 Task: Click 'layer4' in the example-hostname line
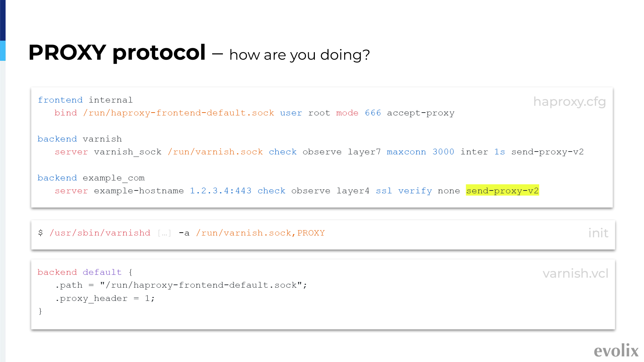pyautogui.click(x=353, y=191)
